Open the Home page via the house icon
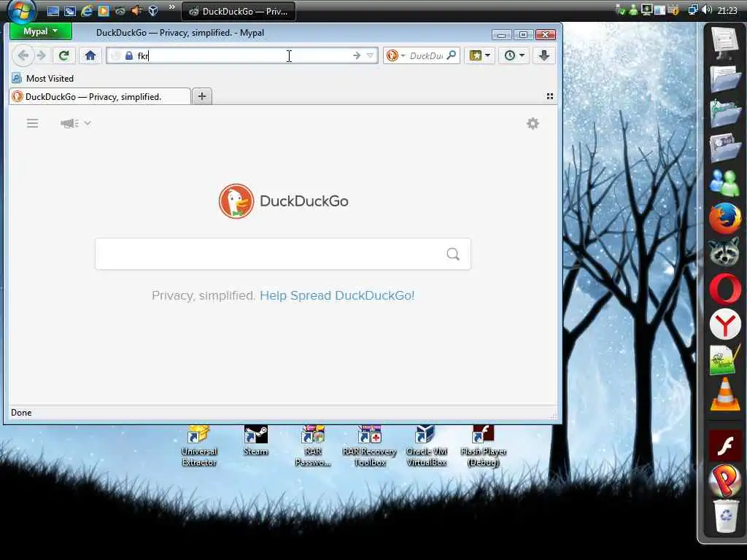The width and height of the screenshot is (747, 560). tap(90, 55)
